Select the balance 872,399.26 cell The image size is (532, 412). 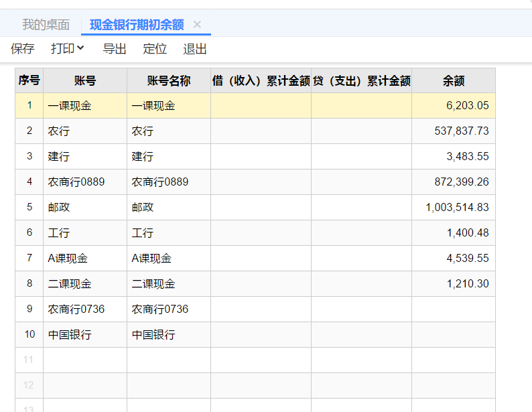point(454,182)
